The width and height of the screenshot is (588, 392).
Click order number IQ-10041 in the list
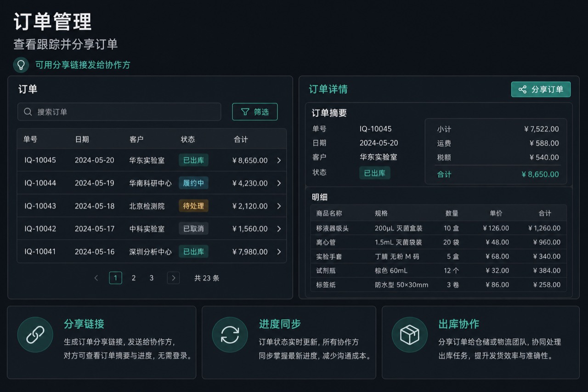40,251
